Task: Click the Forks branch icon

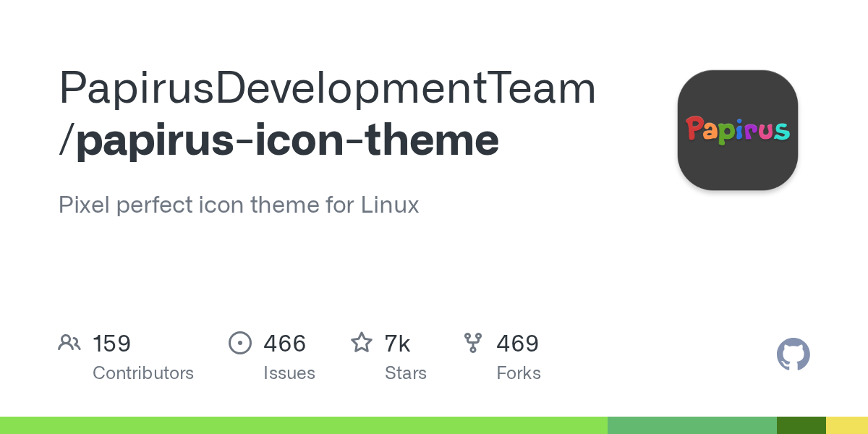Action: [x=473, y=343]
